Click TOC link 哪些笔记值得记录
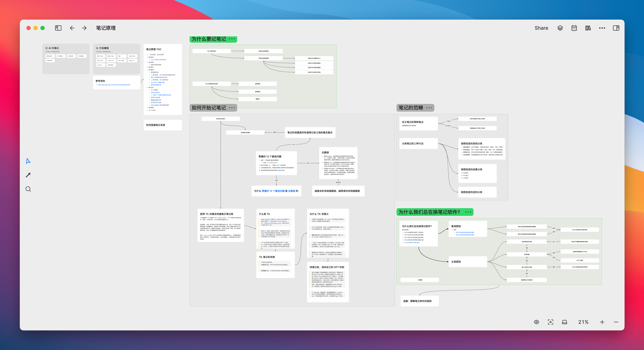The height and width of the screenshot is (350, 644). (x=156, y=85)
